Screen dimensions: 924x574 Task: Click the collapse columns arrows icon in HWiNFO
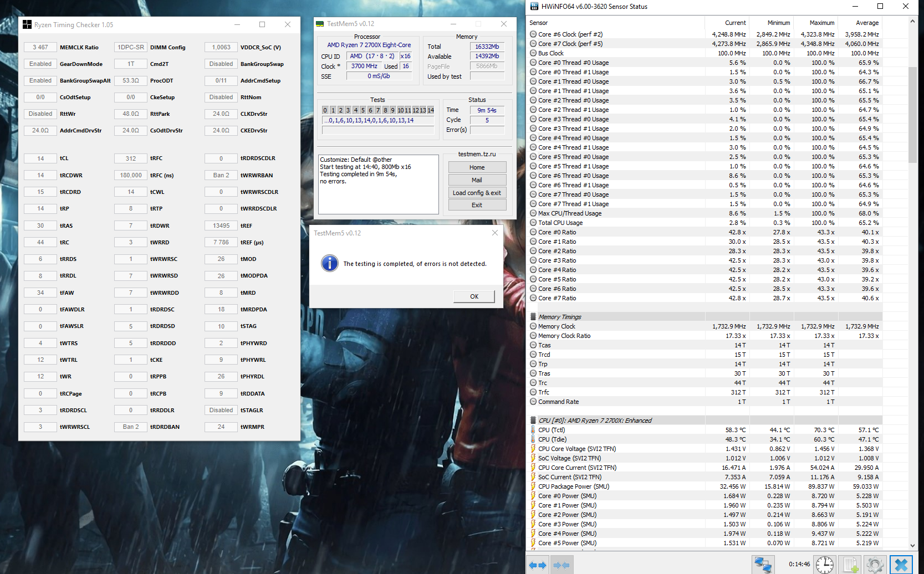(x=561, y=565)
